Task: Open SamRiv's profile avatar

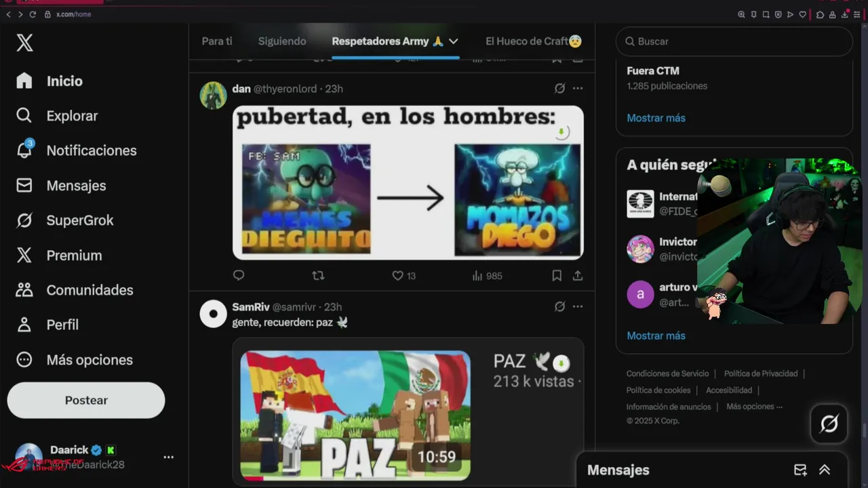Action: (213, 314)
